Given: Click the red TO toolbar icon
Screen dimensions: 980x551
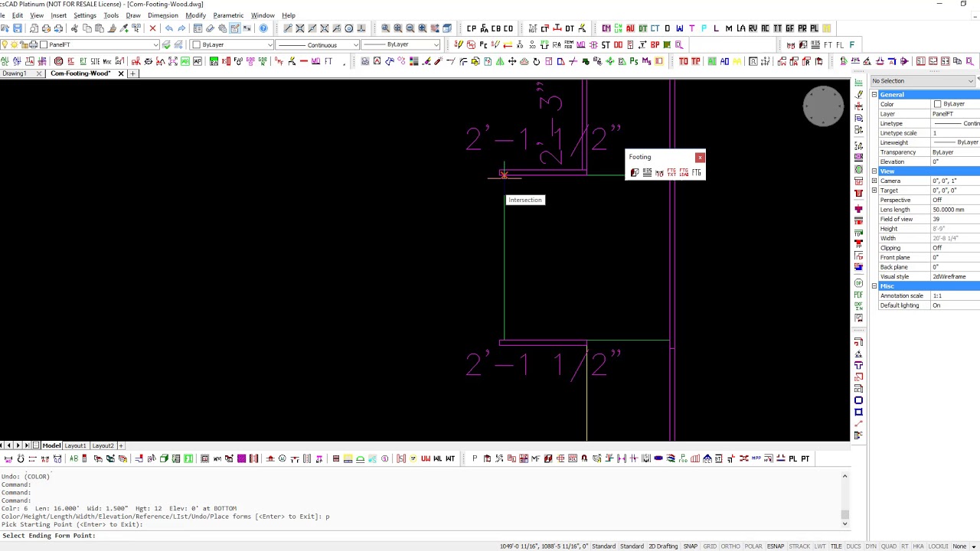Looking at the screenshot, I should coord(684,61).
